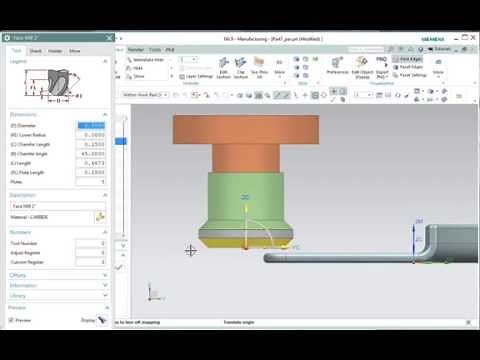Collapse the Legend section
480x360 pixels.
click(x=105, y=61)
